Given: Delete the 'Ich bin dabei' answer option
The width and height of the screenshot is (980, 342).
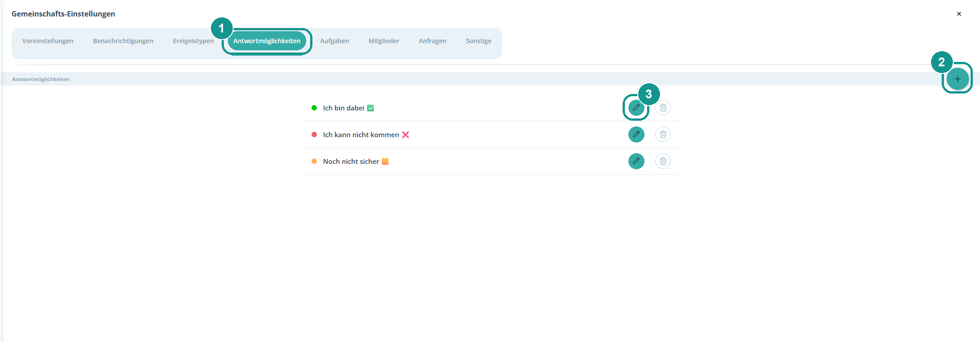Looking at the screenshot, I should (x=663, y=108).
